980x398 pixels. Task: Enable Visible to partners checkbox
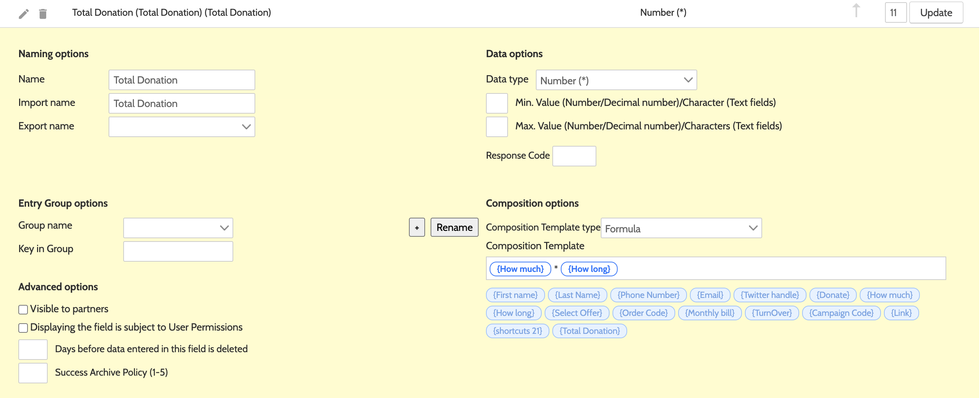tap(23, 309)
